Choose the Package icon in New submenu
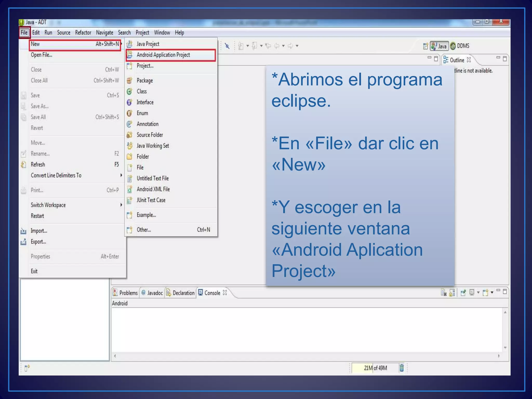 pos(129,81)
